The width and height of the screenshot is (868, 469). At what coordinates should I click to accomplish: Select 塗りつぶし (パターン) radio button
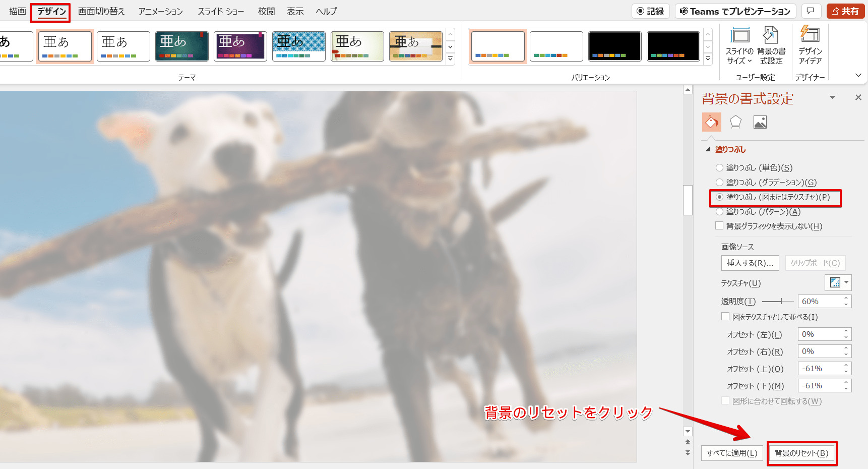pyautogui.click(x=719, y=212)
